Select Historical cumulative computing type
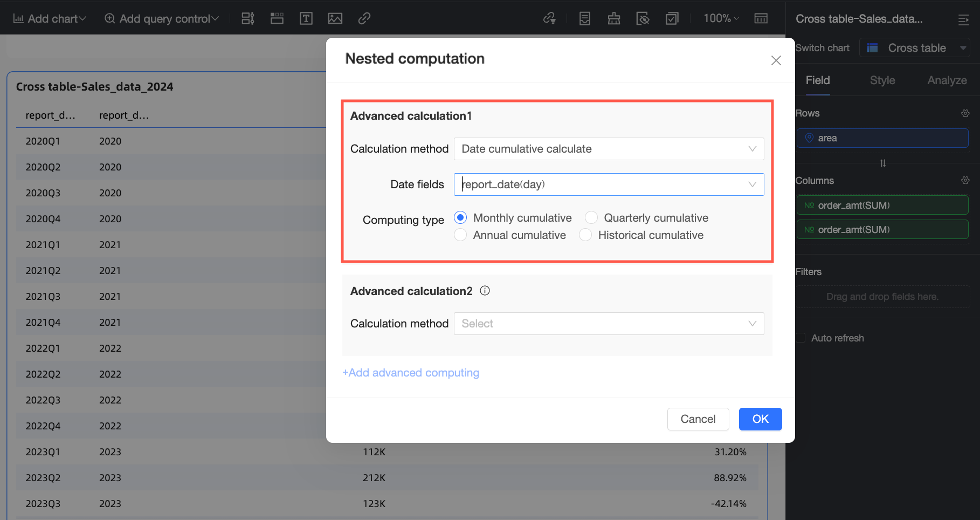Screen dimensions: 980x520 point(585,235)
